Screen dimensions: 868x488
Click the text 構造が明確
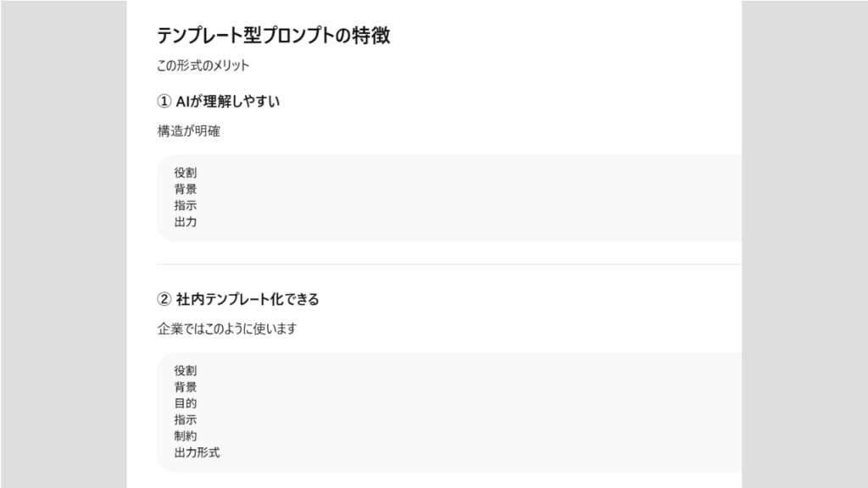tap(188, 131)
